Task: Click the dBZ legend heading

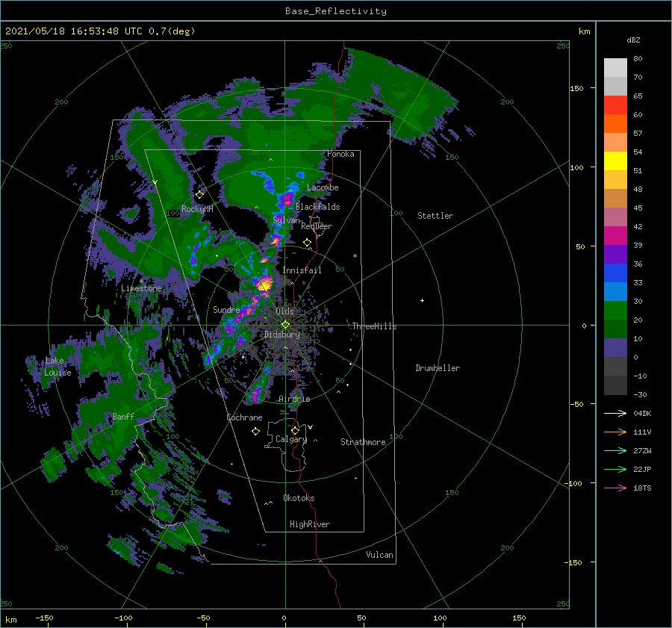Action: (633, 40)
